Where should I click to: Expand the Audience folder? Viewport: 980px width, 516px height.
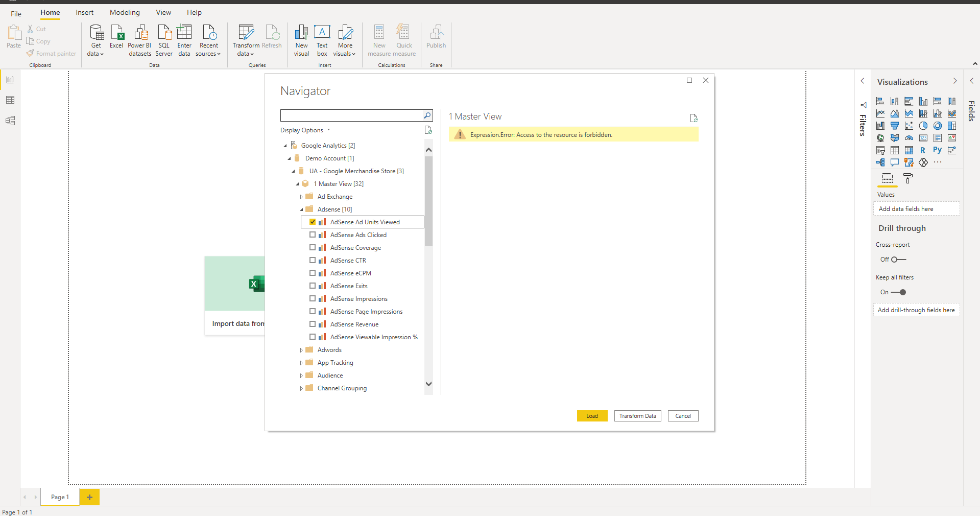coord(301,376)
